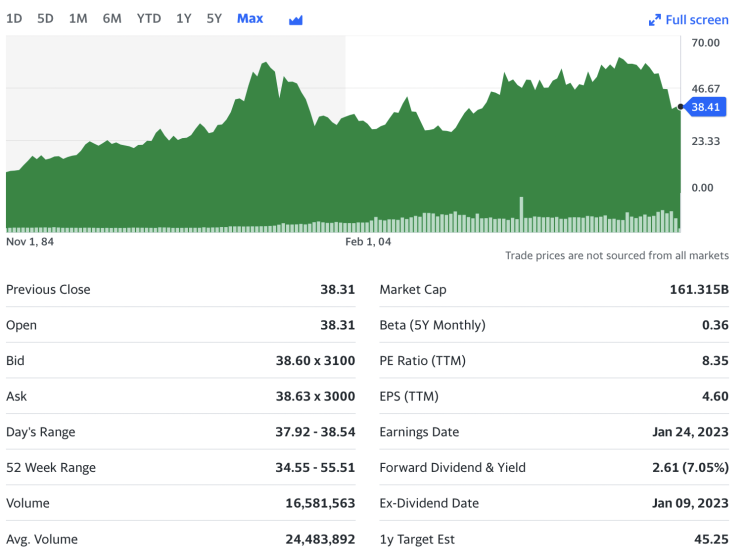
Task: Click the Forward Dividend & Yield label
Action: pos(452,468)
